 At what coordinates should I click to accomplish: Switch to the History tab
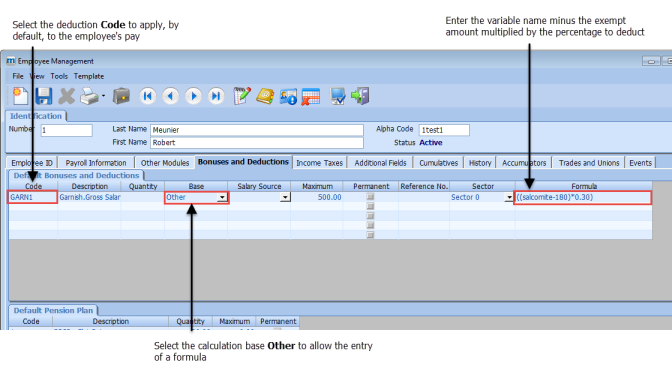(480, 163)
